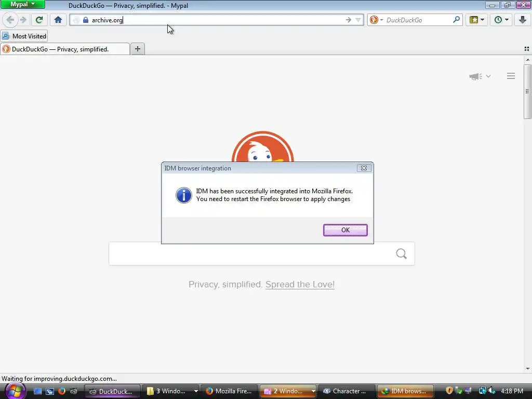Click Show Desktop quick launch icon

[37, 391]
